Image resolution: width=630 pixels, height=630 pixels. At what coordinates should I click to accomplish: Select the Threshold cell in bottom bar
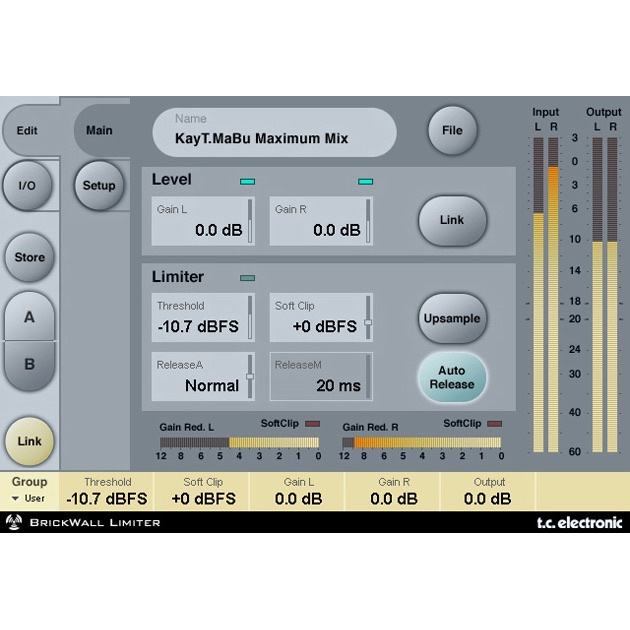coord(107,491)
